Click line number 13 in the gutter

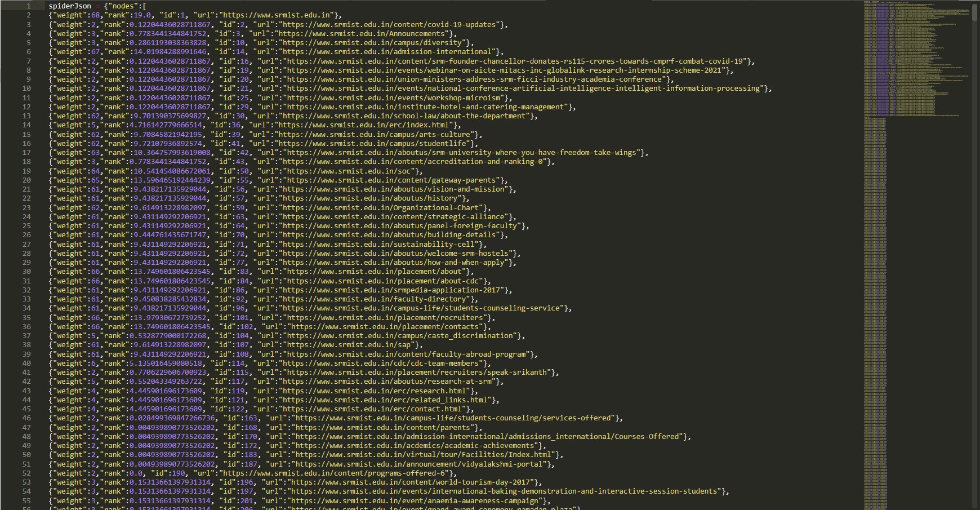[26, 116]
